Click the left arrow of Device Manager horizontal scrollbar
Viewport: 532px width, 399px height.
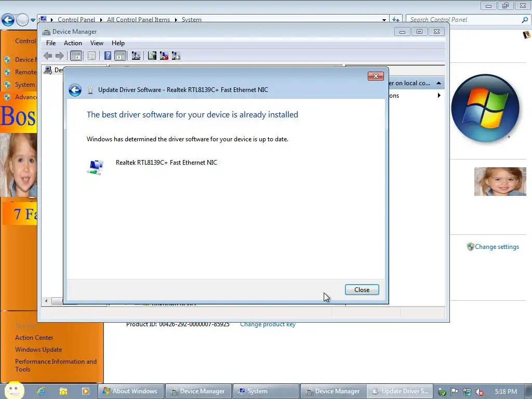point(46,301)
